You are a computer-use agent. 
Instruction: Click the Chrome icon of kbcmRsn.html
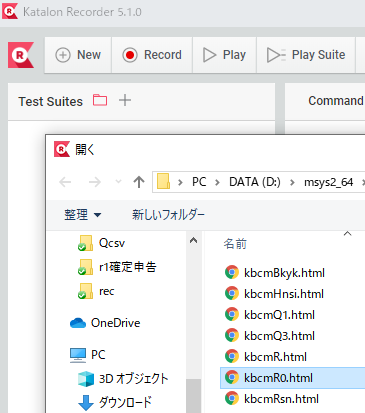[x=232, y=399]
